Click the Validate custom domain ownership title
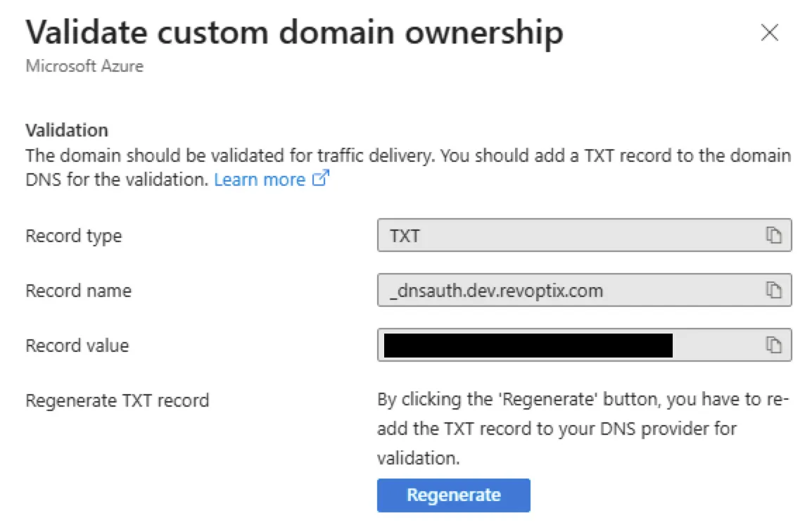Screen dimensions: 812x525 click(x=294, y=32)
